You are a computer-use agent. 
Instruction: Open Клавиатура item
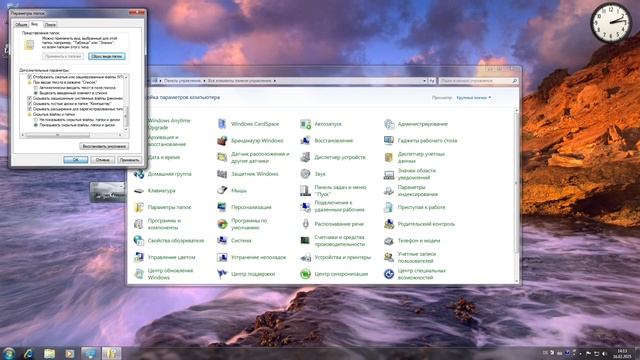point(155,191)
